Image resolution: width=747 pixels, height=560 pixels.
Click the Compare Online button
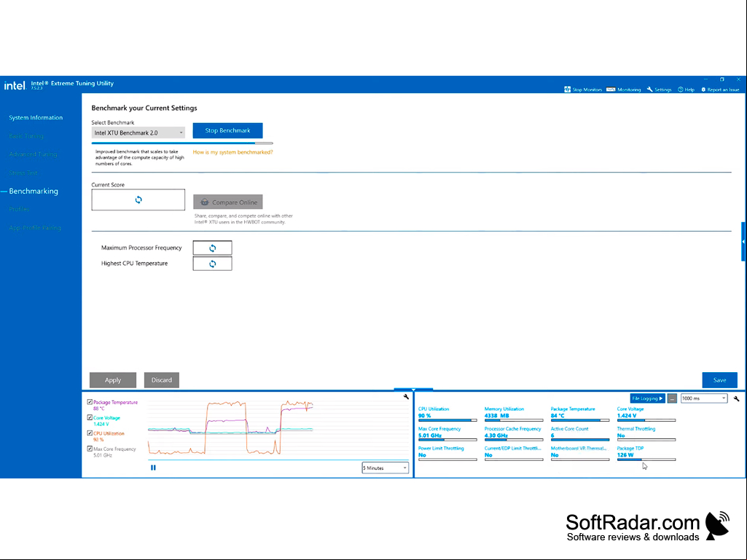tap(227, 202)
